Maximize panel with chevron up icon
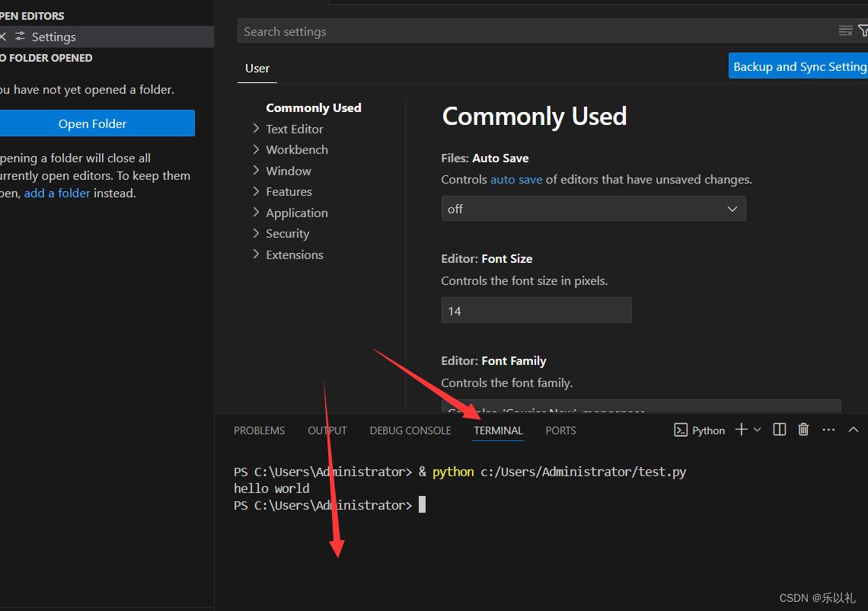 [854, 430]
